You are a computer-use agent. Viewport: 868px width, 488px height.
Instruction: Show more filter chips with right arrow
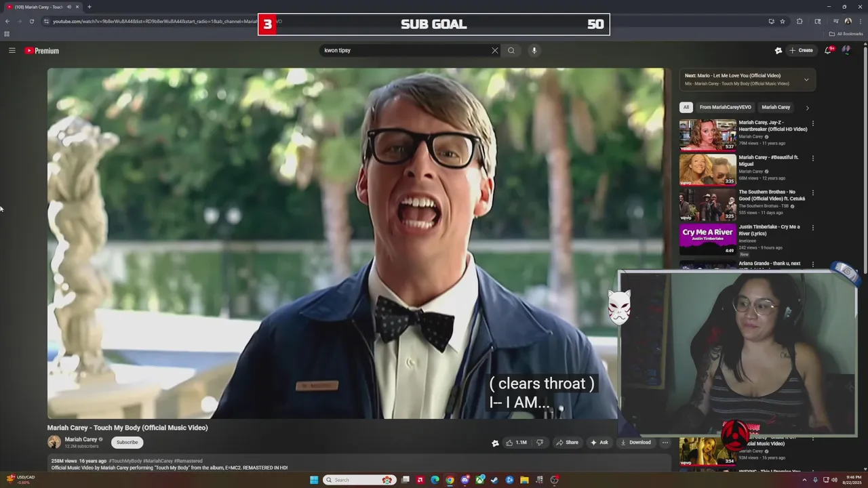807,107
